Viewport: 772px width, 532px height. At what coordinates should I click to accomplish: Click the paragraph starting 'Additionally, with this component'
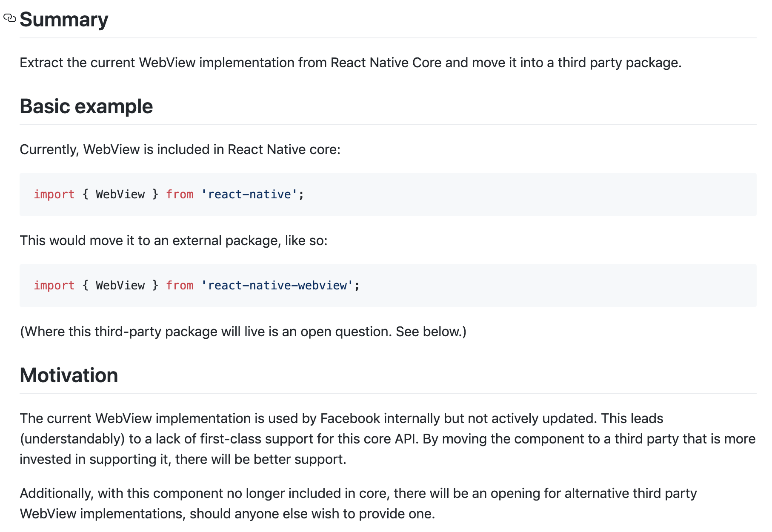[358, 503]
